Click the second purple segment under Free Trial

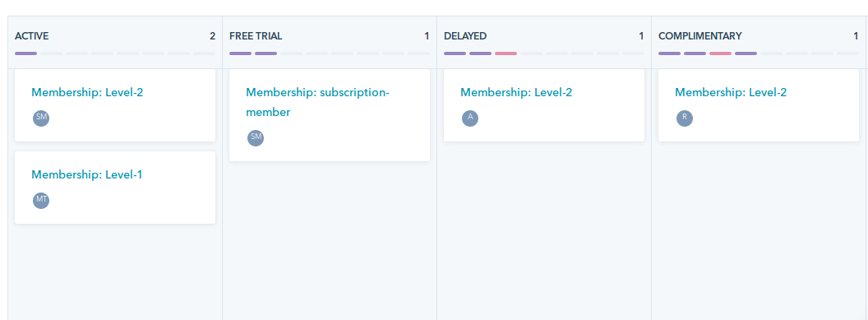pos(265,53)
